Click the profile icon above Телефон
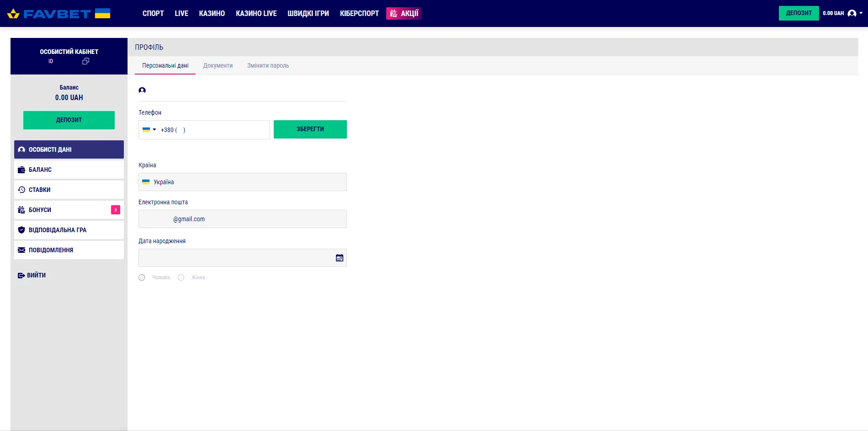This screenshot has height=431, width=868. 142,90
